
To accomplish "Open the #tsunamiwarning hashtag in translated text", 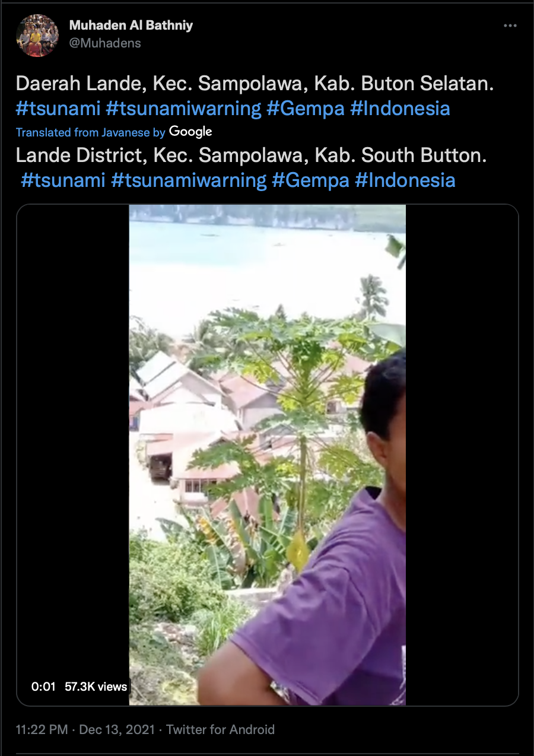I will (x=189, y=180).
